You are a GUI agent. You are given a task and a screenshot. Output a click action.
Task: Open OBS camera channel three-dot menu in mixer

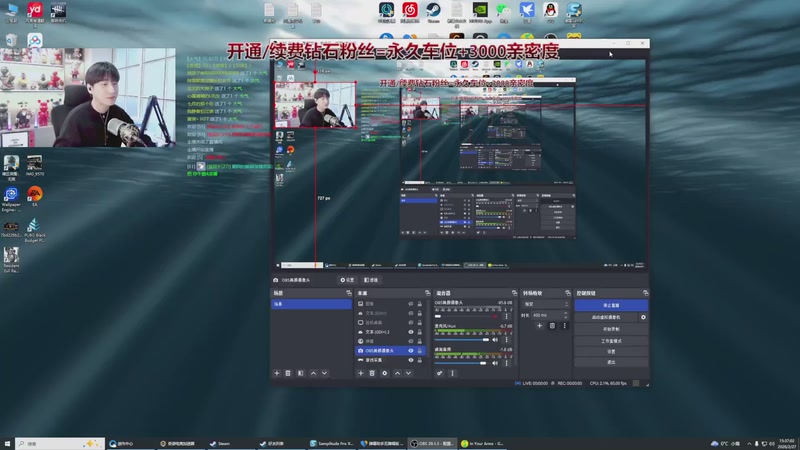pyautogui.click(x=507, y=316)
